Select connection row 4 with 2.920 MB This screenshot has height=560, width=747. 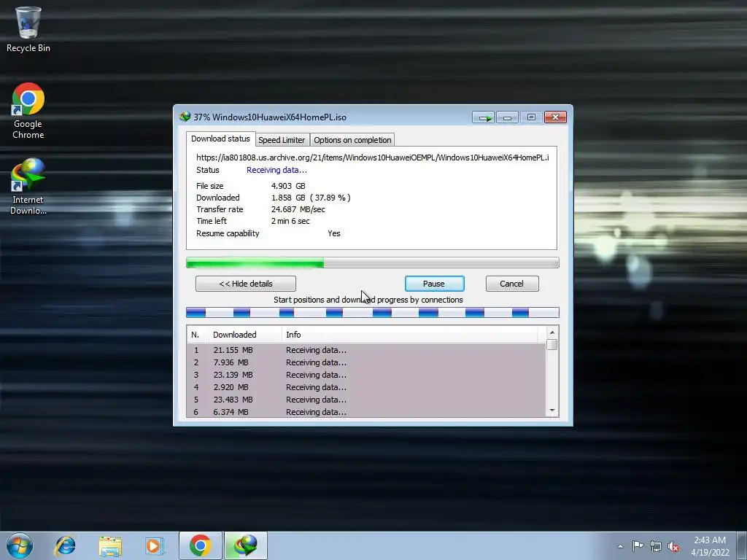coord(366,387)
